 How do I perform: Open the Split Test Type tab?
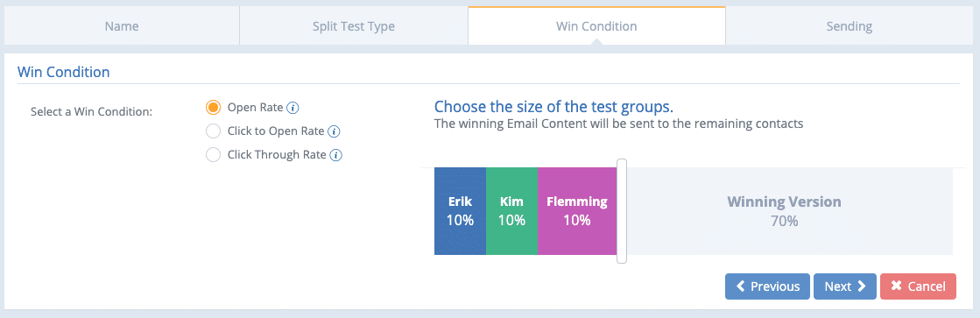tap(354, 26)
